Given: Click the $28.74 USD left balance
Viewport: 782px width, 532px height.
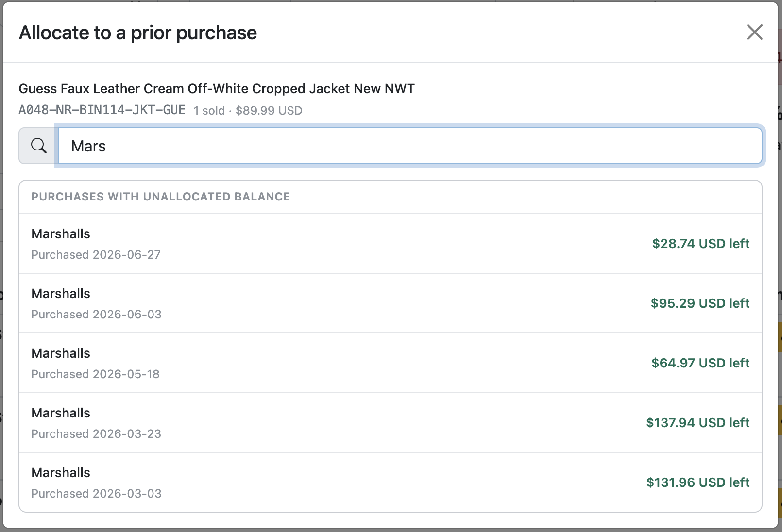Looking at the screenshot, I should click(700, 244).
